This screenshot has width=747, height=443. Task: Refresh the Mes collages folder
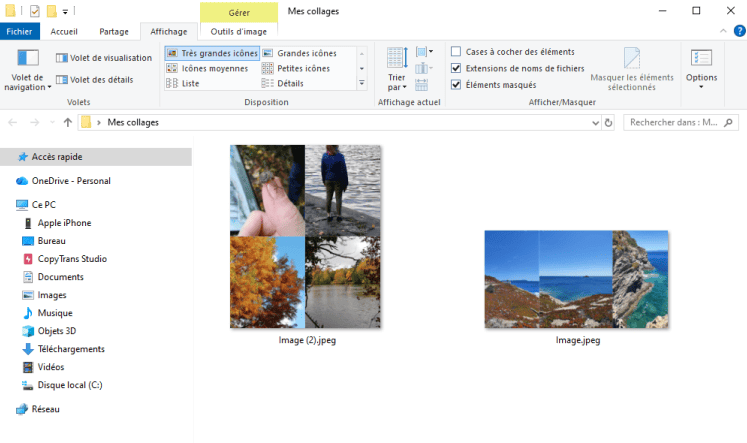tap(608, 123)
